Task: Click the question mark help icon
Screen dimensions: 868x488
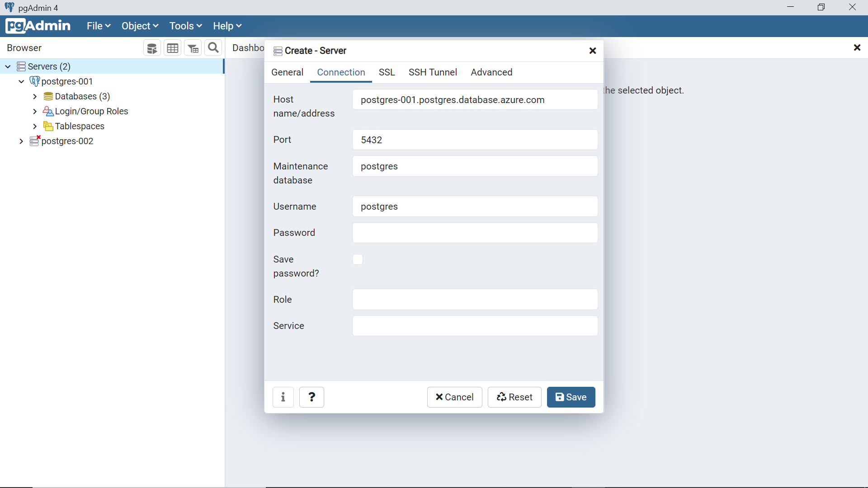Action: 311,397
